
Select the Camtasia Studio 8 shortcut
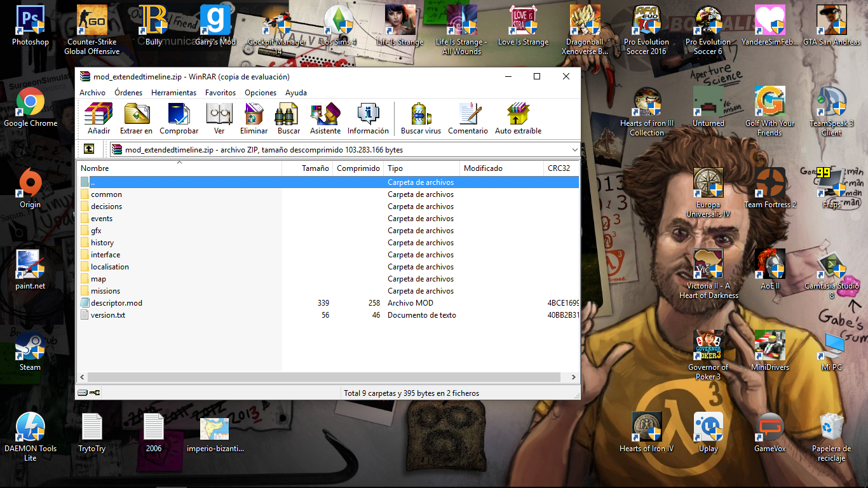coord(831,274)
